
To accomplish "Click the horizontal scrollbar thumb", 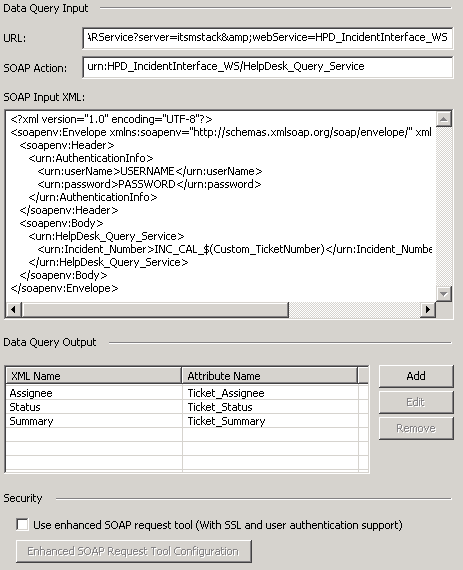I will tap(155, 309).
